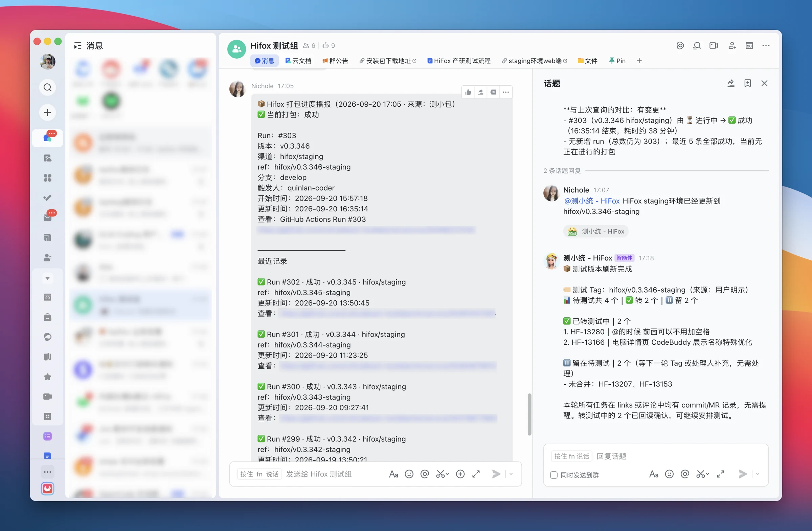Open scissors dropdown in topic reply box

pos(702,474)
